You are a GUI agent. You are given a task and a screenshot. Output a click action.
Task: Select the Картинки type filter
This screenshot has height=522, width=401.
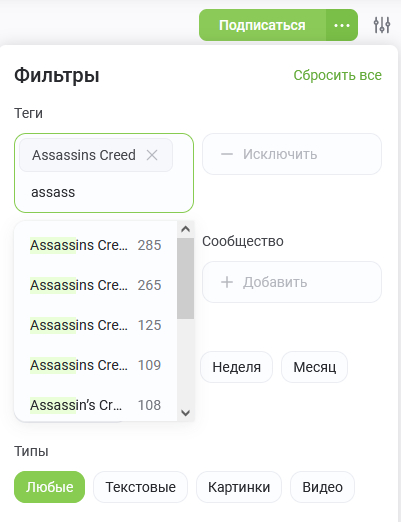point(239,487)
